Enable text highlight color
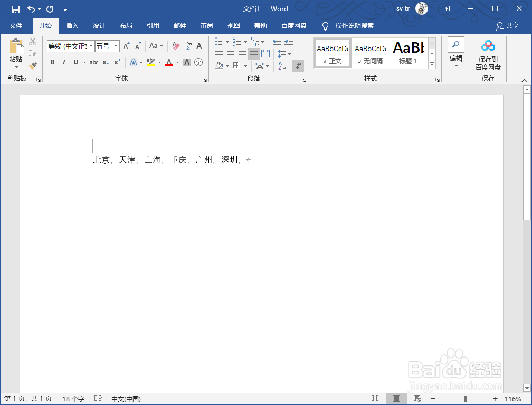The image size is (532, 405). (151, 62)
